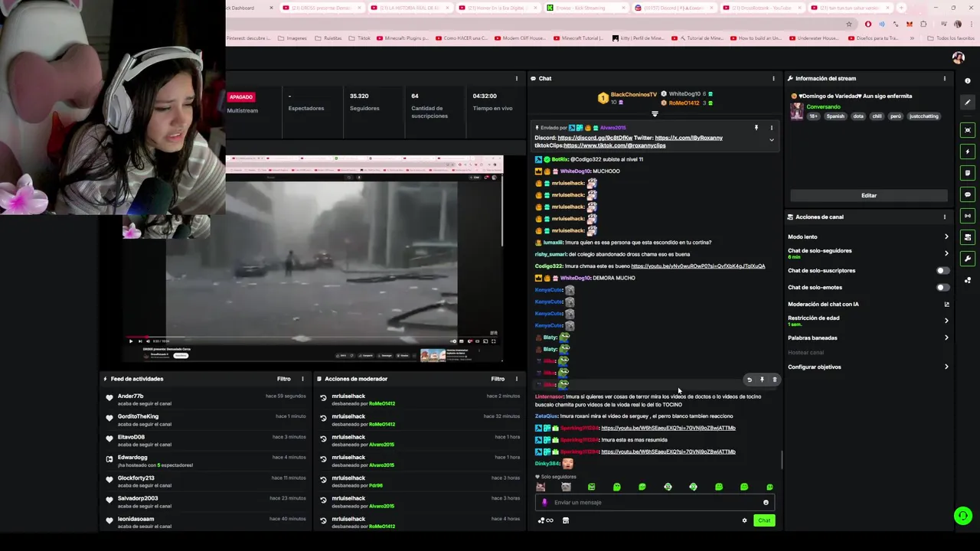Image resolution: width=980 pixels, height=551 pixels.
Task: Open the points infinity icon below chat
Action: (545, 520)
